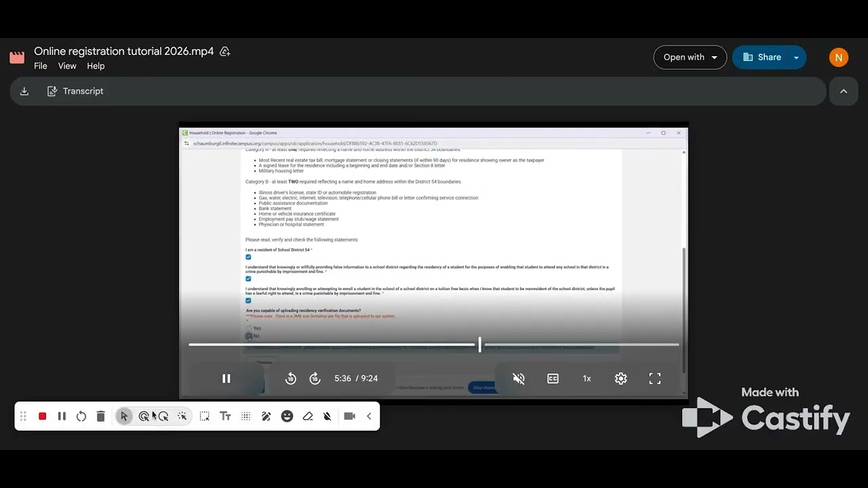Stop the Castify recording

pos(42,416)
